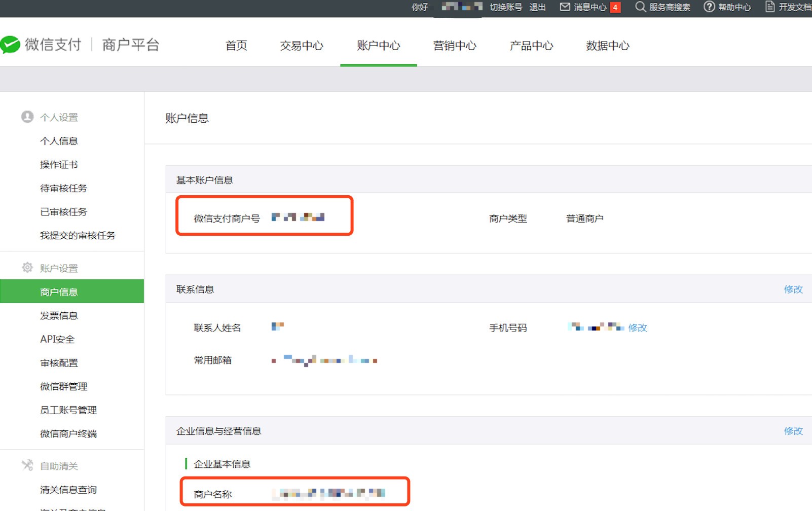Click the 手机号码 label
Screen dimensions: 812x511
508,327
